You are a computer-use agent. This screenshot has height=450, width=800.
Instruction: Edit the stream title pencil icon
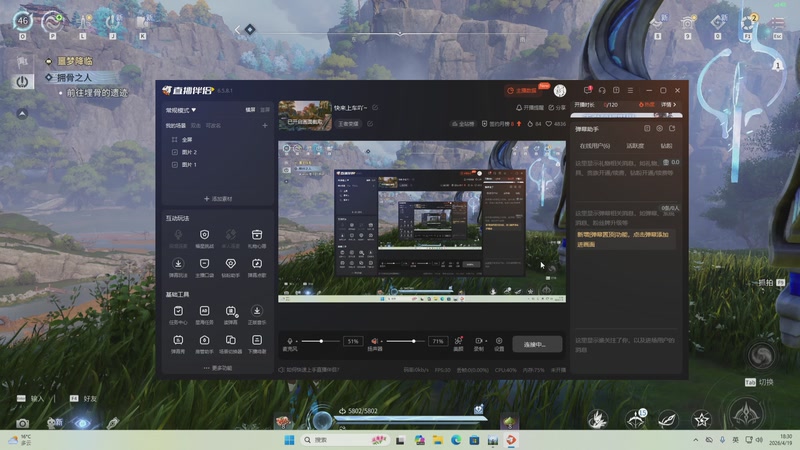pyautogui.click(x=375, y=108)
